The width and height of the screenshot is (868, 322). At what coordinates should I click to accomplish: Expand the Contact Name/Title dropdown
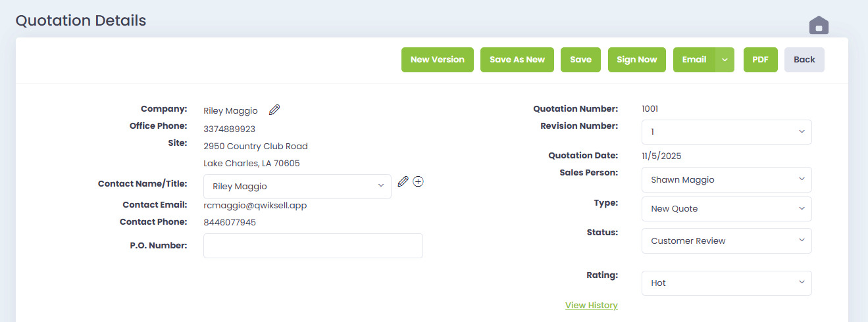tap(297, 187)
